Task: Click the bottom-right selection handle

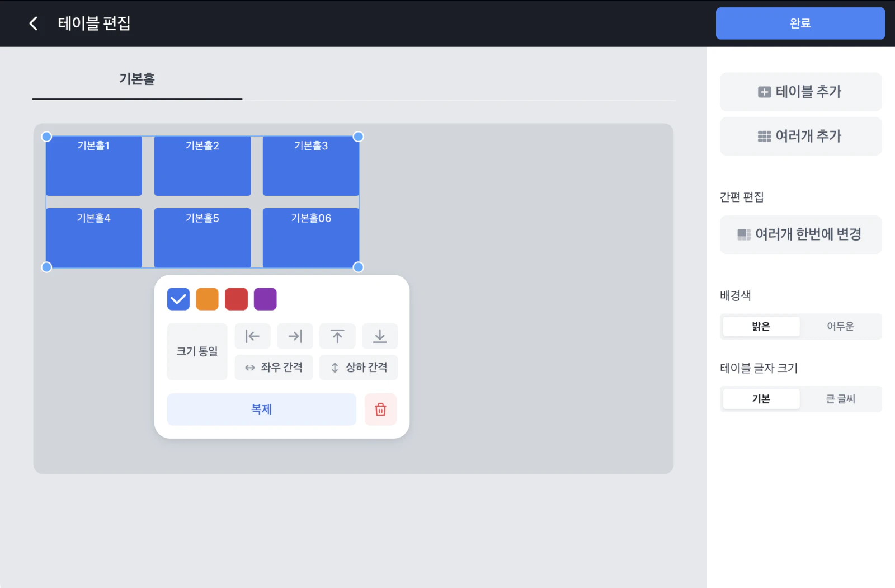Action: point(359,267)
